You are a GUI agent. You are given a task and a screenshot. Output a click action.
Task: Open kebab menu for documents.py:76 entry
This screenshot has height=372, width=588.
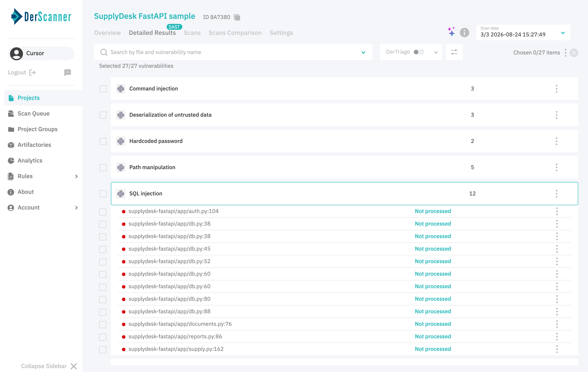[557, 324]
